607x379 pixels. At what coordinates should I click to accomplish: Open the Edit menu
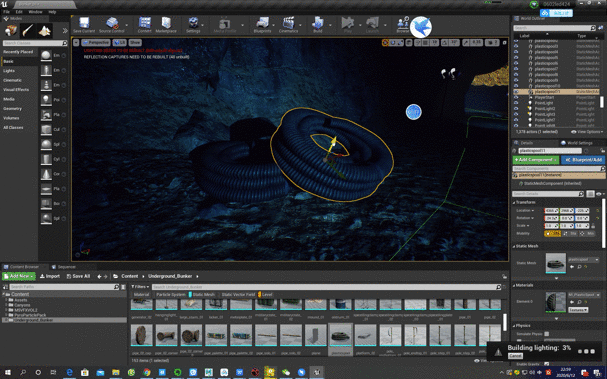click(19, 12)
